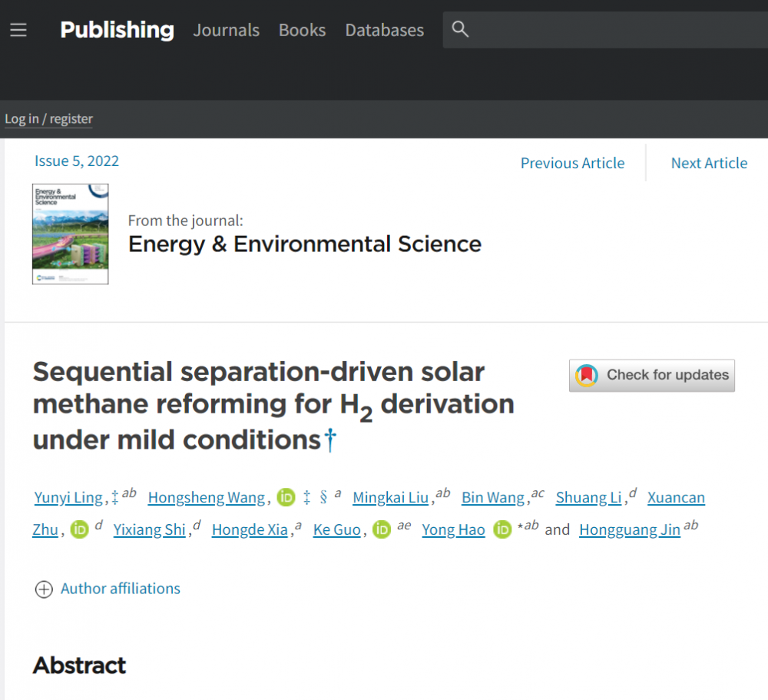Click the dagger footnote link after title
768x700 pixels.
(x=330, y=440)
